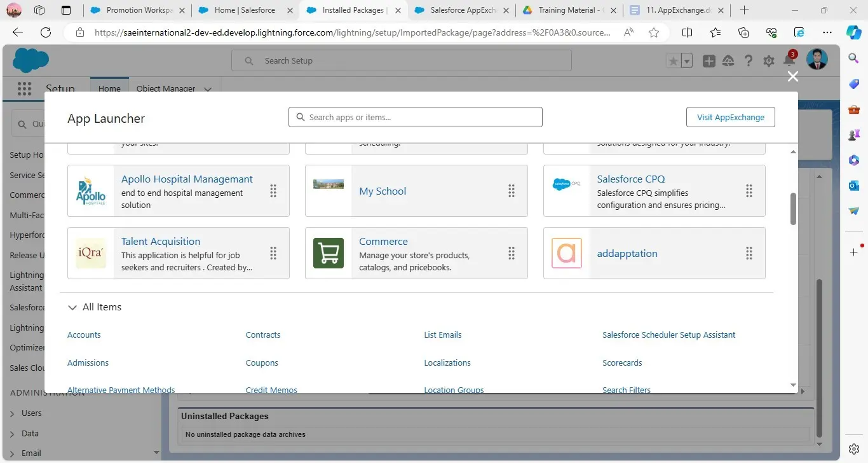Switch to the Salesforce AppExchange browser tab
Image resolution: width=868 pixels, height=463 pixels.
click(x=462, y=10)
